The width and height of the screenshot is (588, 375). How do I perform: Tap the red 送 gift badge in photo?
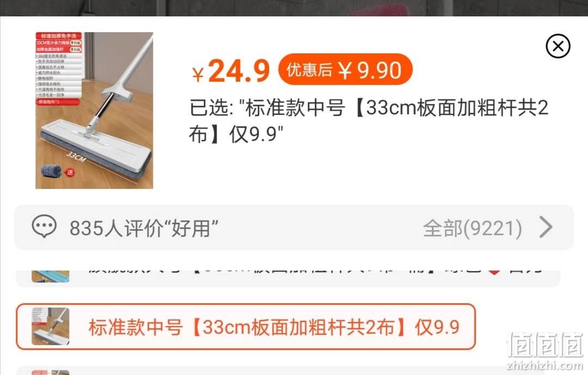[70, 172]
